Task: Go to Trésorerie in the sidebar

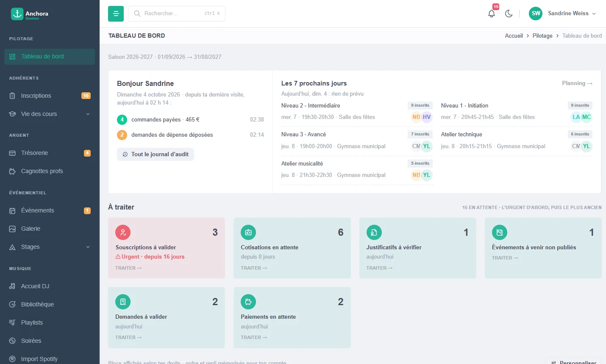Action: click(x=50, y=153)
